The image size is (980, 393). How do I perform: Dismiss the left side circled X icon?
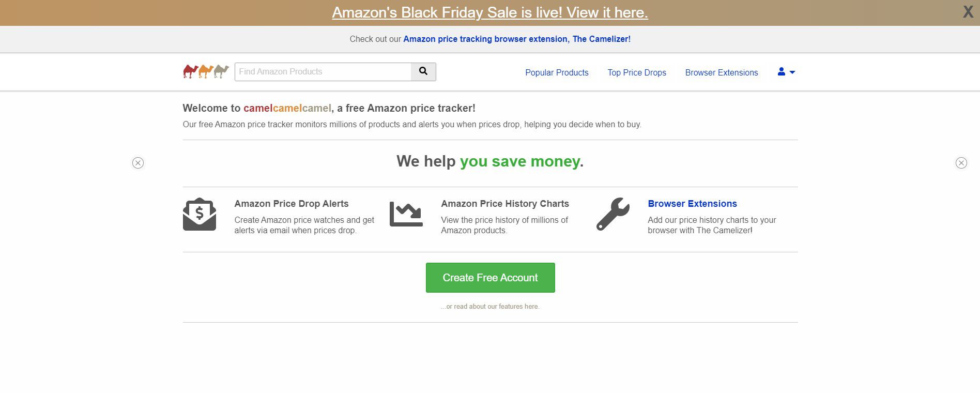click(x=138, y=163)
